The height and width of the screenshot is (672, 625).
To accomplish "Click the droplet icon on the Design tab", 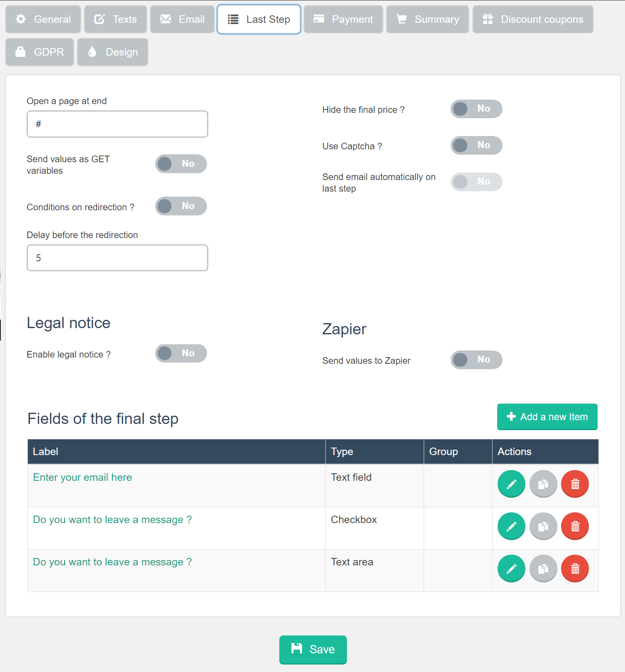I will [92, 52].
